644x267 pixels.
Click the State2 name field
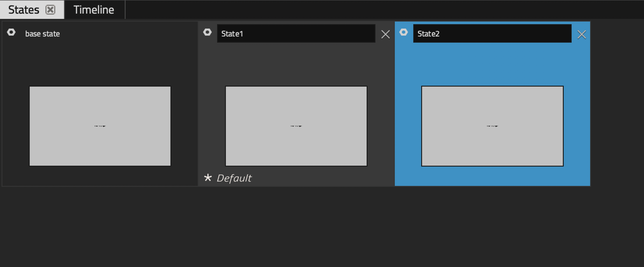(492, 33)
